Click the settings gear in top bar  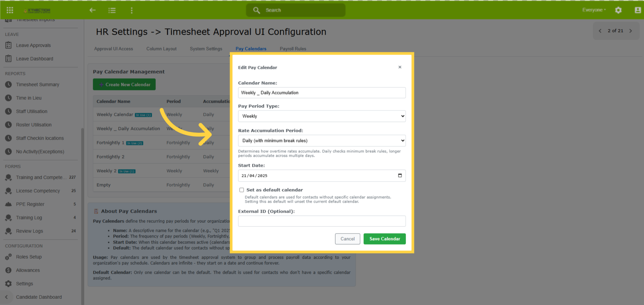click(618, 10)
